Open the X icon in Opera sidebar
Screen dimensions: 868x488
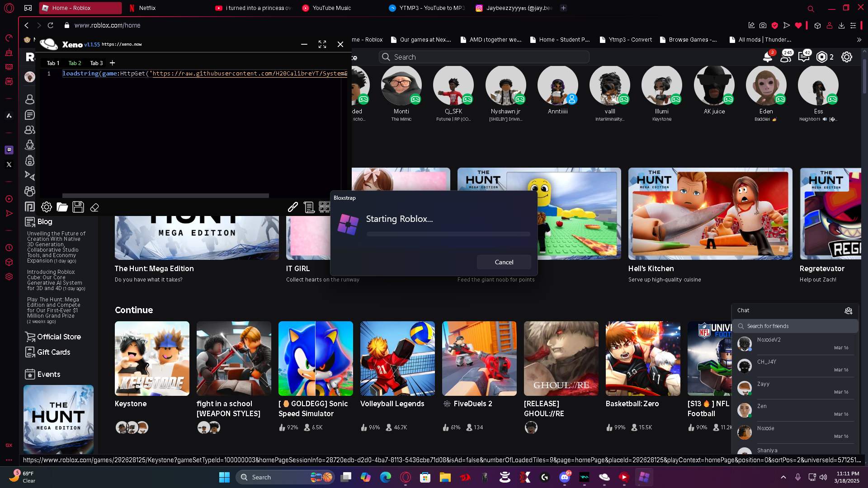tap(9, 164)
